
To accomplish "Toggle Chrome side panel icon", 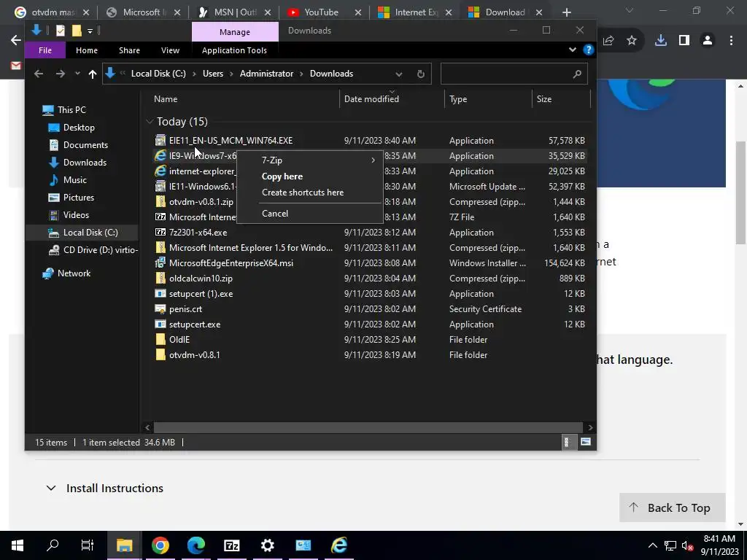I will click(x=684, y=41).
